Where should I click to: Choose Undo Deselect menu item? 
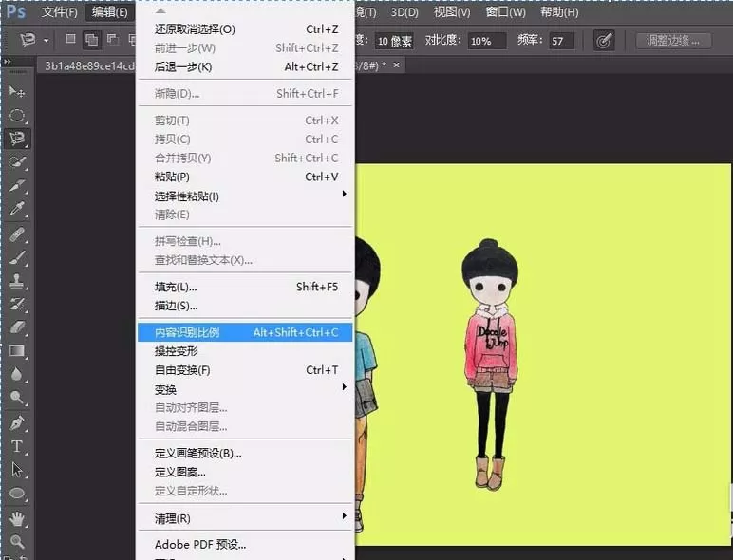tap(245, 29)
